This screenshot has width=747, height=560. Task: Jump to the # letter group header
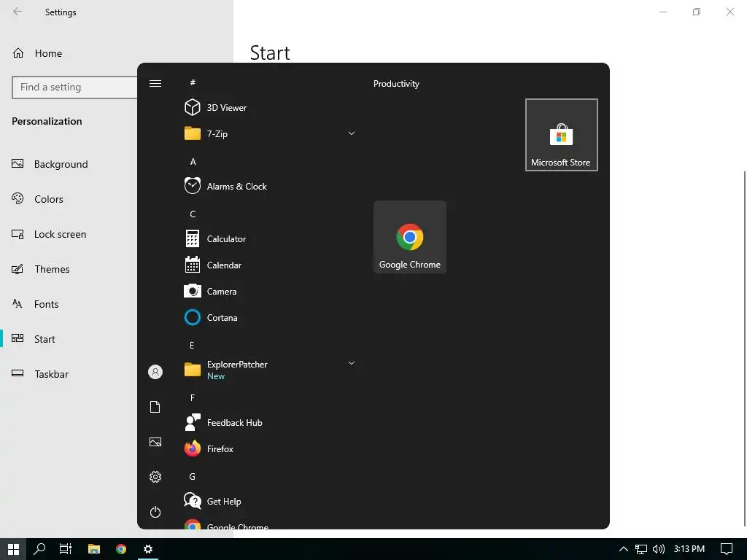193,82
